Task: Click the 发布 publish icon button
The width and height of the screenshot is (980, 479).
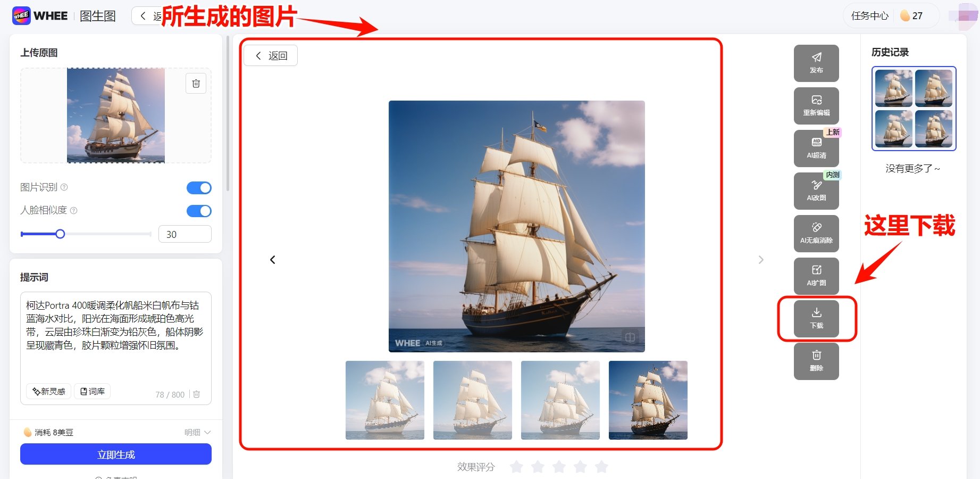Action: tap(816, 63)
